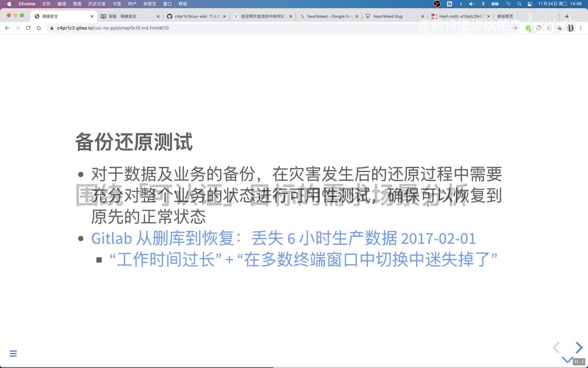Close the Heartbleed Bug tab
Viewport: 588px width, 368px height.
(x=423, y=16)
